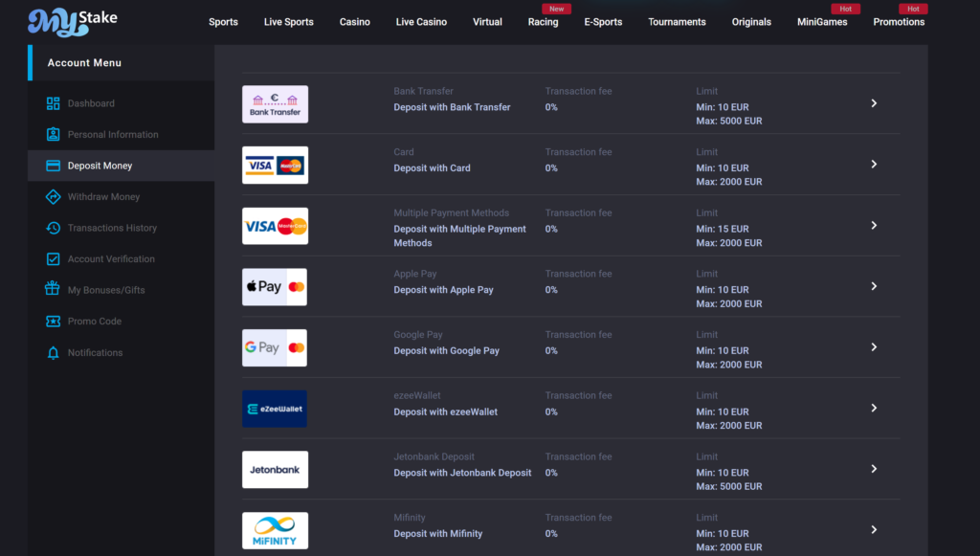This screenshot has height=556, width=980.
Task: Expand the Google Pay row chevron
Action: 874,346
